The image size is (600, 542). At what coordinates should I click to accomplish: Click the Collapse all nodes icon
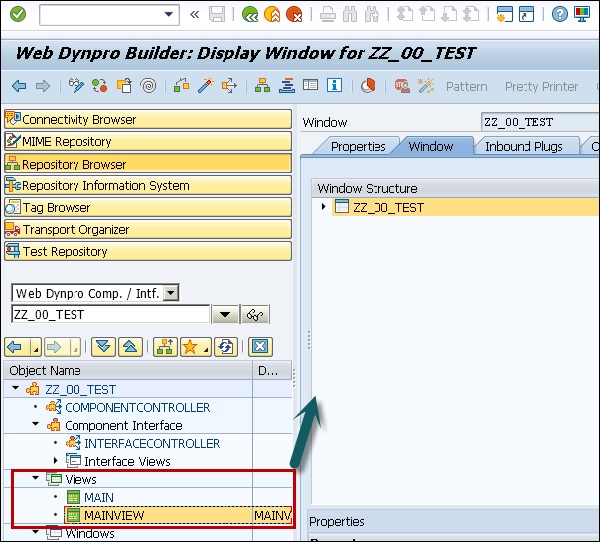[128, 347]
